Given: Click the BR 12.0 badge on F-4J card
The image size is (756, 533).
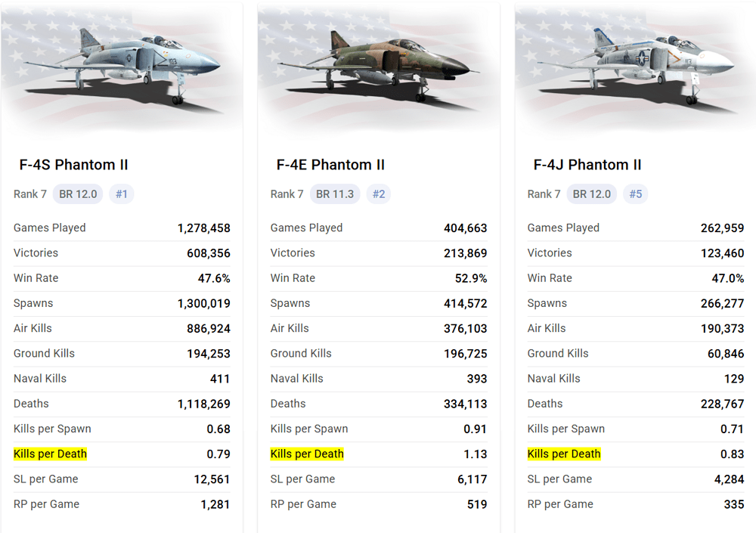Looking at the screenshot, I should (x=592, y=194).
